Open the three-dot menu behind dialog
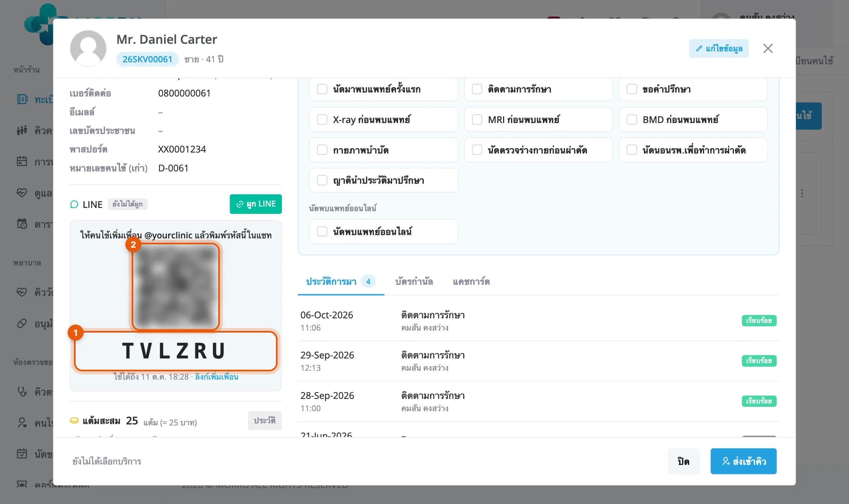 coord(802,193)
